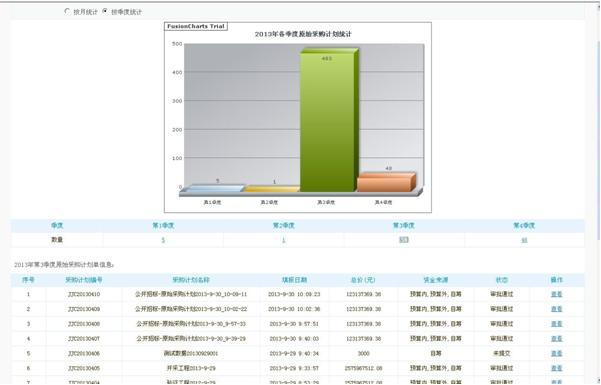Open first-quarter quantity link 5

click(163, 240)
